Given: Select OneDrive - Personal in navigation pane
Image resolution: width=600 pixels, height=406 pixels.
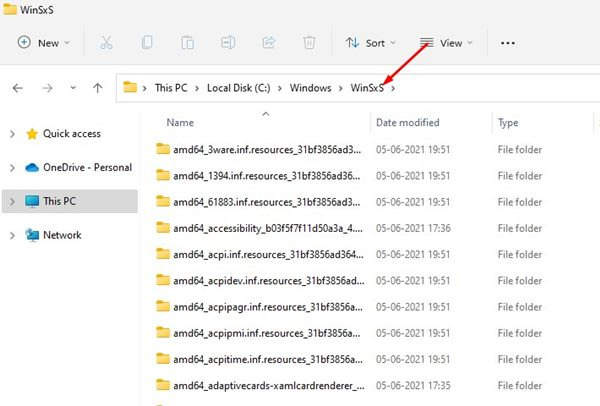Looking at the screenshot, I should point(87,167).
